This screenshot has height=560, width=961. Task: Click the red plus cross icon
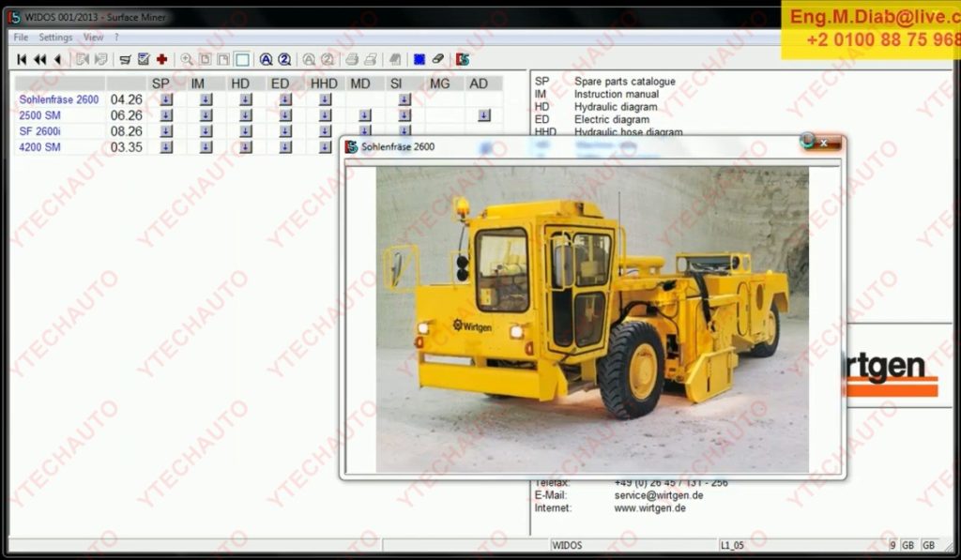(x=161, y=59)
